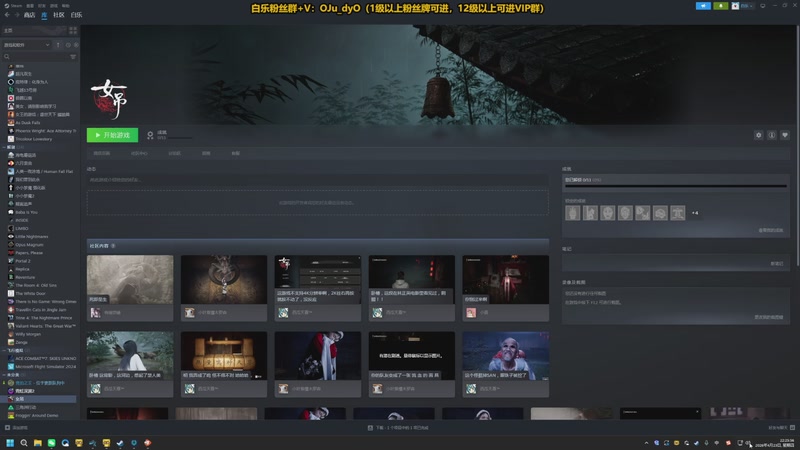Click the green 开始游戏 play button

112,135
